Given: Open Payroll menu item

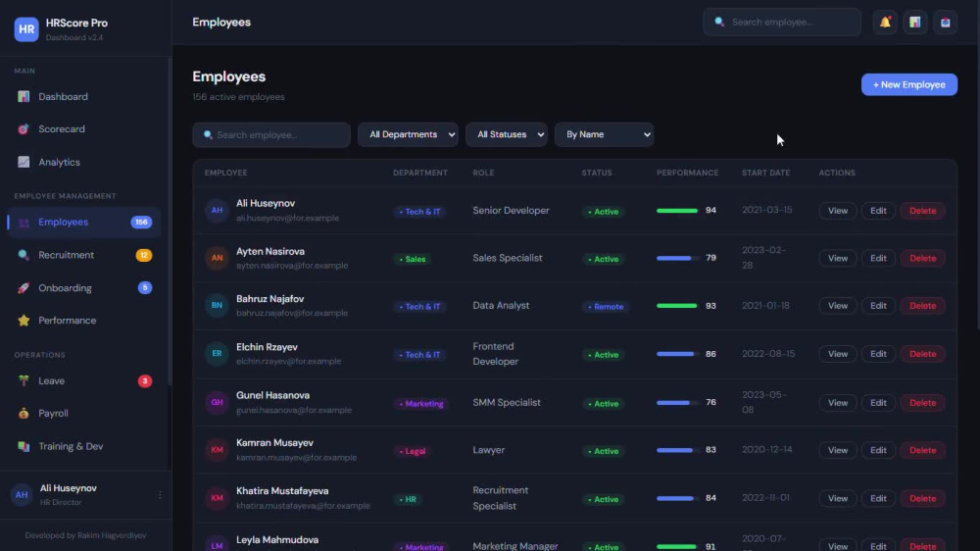Looking at the screenshot, I should coord(83,414).
